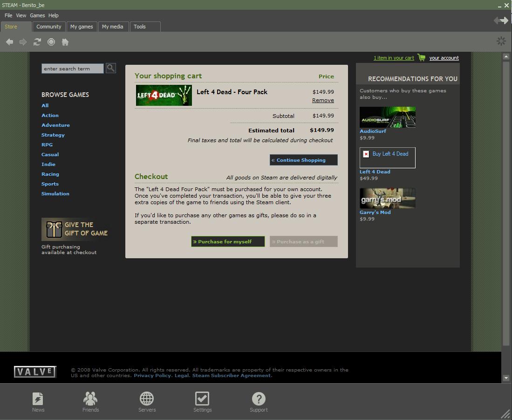Click the search term input field
The image size is (512, 420).
[x=73, y=69]
